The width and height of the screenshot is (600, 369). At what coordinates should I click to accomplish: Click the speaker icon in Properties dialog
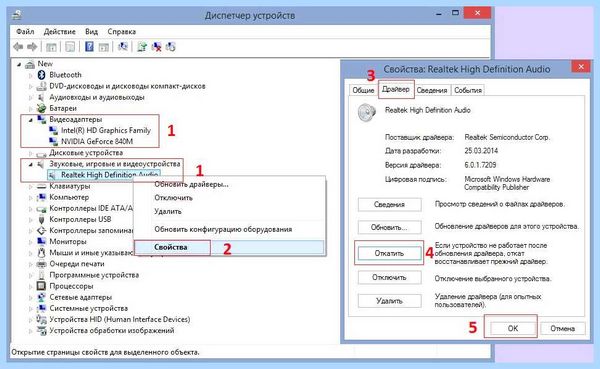[367, 113]
